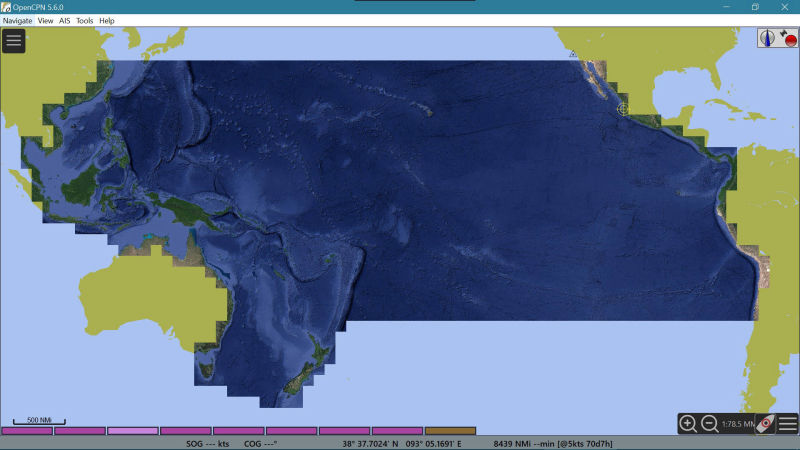Open the Navigate menu

click(17, 21)
